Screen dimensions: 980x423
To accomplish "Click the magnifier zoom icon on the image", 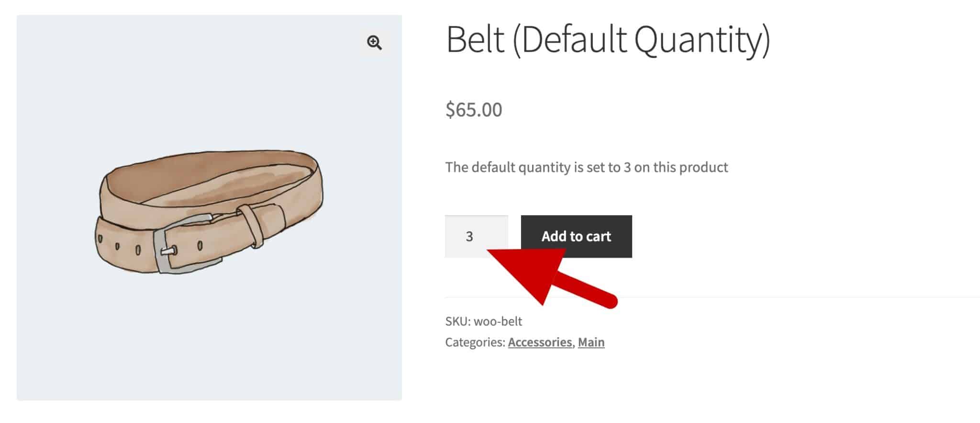I will click(x=374, y=43).
